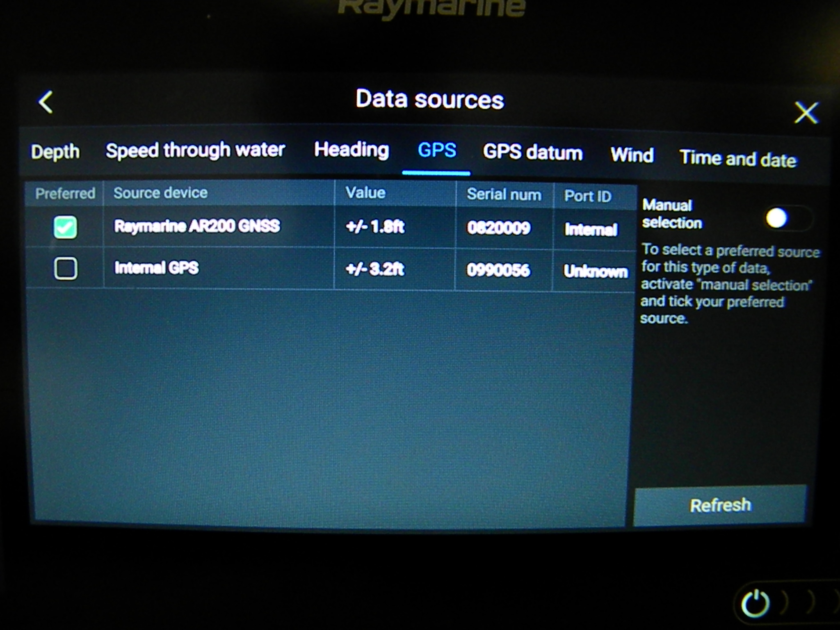840x630 pixels.
Task: Click the Port ID column header
Action: pyautogui.click(x=589, y=196)
